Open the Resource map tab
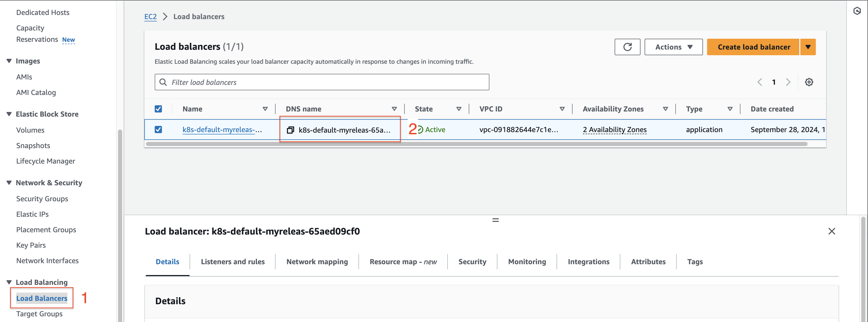The image size is (868, 322). [403, 262]
